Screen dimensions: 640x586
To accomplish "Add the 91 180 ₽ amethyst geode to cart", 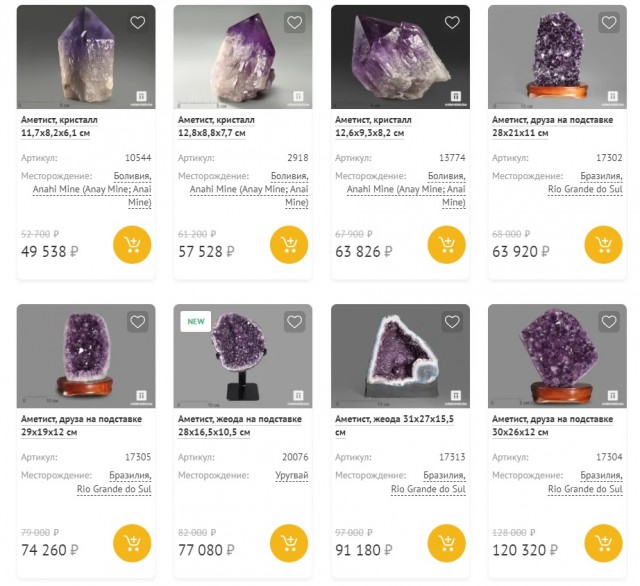I will 446,544.
